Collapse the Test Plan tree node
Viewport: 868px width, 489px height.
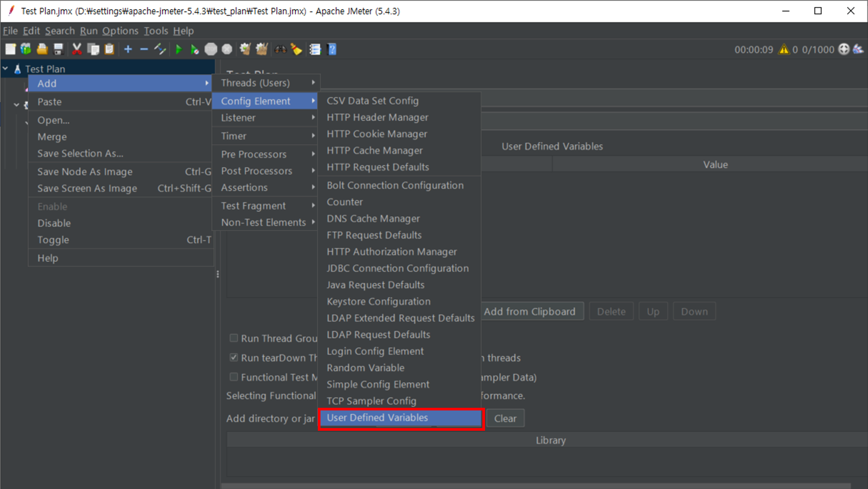(5, 68)
